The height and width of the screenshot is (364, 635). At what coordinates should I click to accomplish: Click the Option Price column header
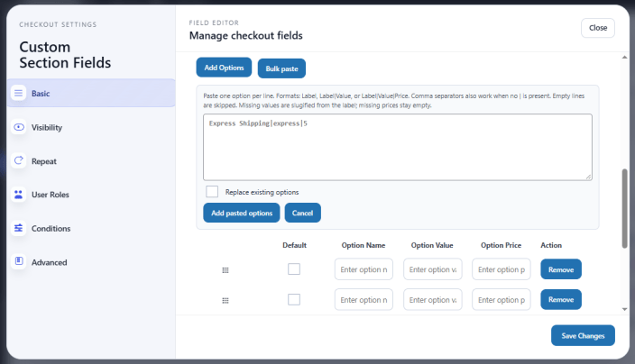(x=501, y=245)
